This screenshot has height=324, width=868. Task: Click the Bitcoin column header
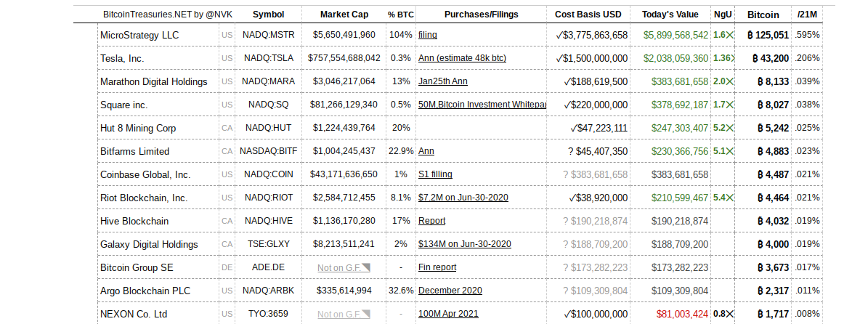point(763,15)
